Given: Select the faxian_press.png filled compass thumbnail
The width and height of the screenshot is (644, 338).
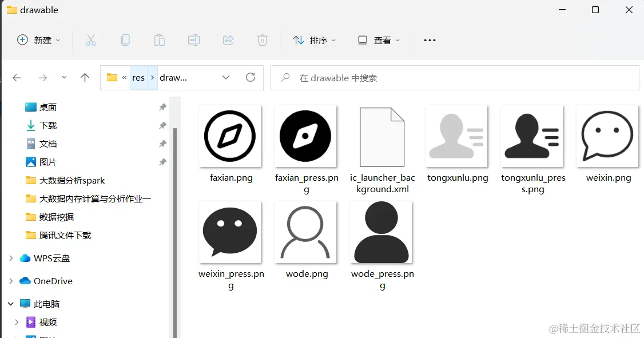Looking at the screenshot, I should point(305,136).
